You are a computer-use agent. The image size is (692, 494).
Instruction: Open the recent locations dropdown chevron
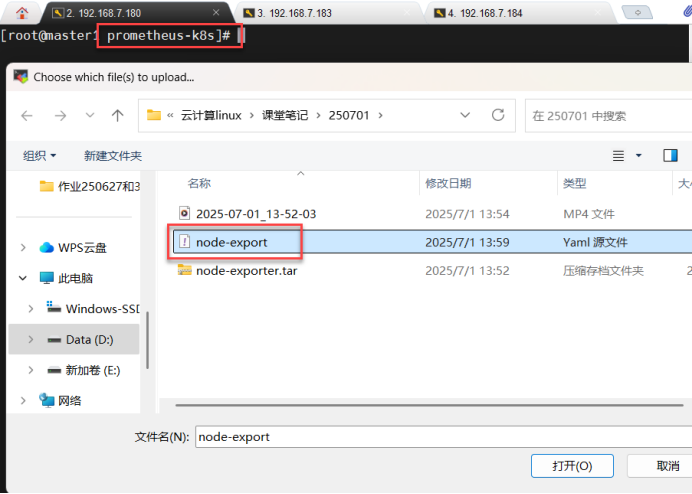pos(90,116)
